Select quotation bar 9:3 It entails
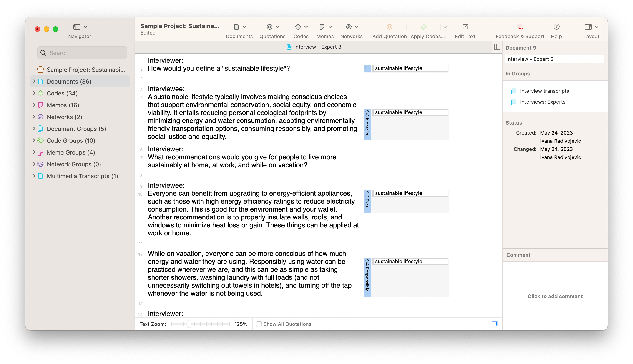The width and height of the screenshot is (633, 364). coord(367,124)
